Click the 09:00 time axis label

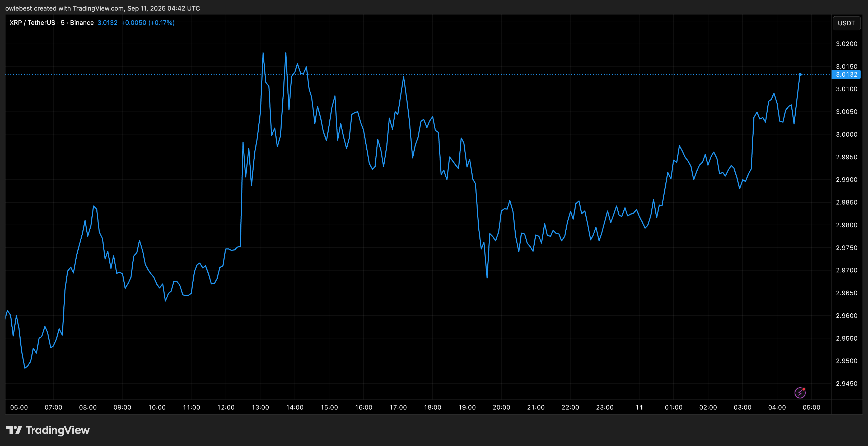tap(122, 407)
